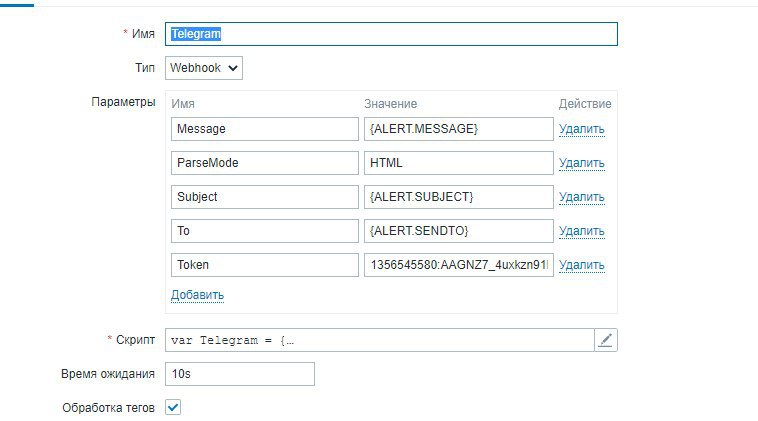Delete the Subject parameter row

point(582,197)
